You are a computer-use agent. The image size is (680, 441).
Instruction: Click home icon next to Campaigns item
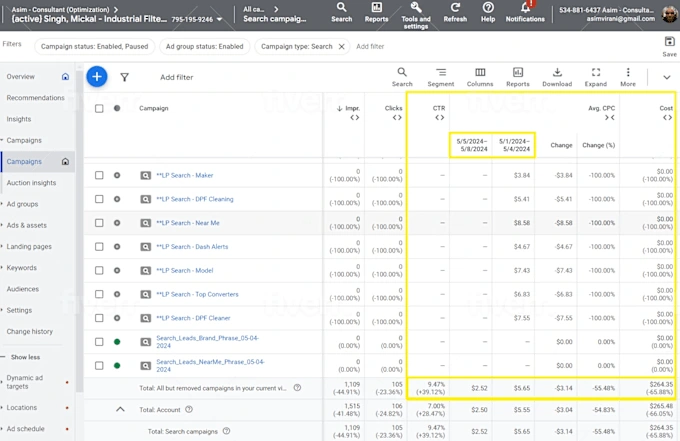(x=65, y=162)
